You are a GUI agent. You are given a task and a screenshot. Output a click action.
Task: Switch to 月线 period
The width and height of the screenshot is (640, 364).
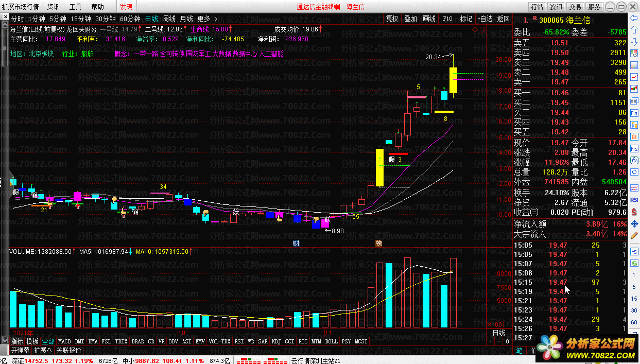click(x=186, y=19)
